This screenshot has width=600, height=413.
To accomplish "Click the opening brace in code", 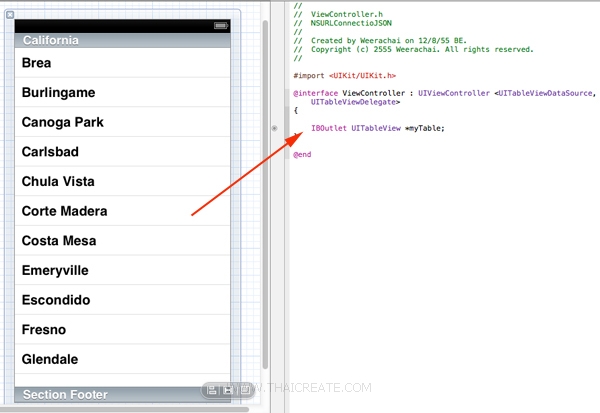I will coord(295,111).
